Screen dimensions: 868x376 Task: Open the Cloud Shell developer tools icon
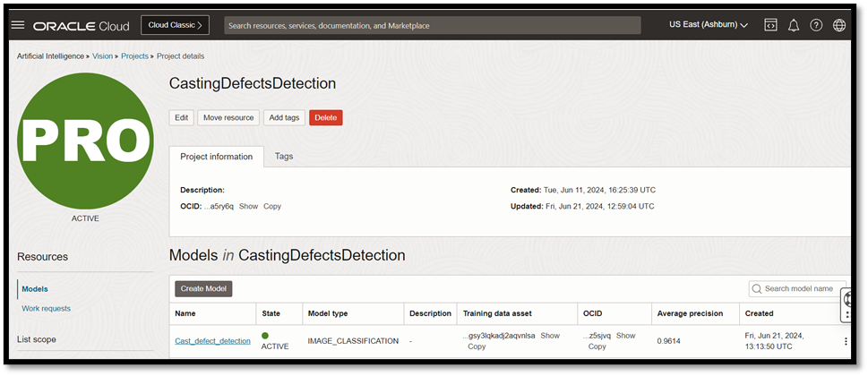(770, 25)
